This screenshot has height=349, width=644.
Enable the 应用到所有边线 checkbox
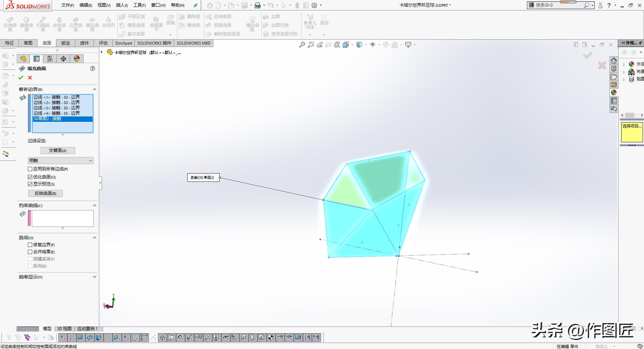point(30,169)
